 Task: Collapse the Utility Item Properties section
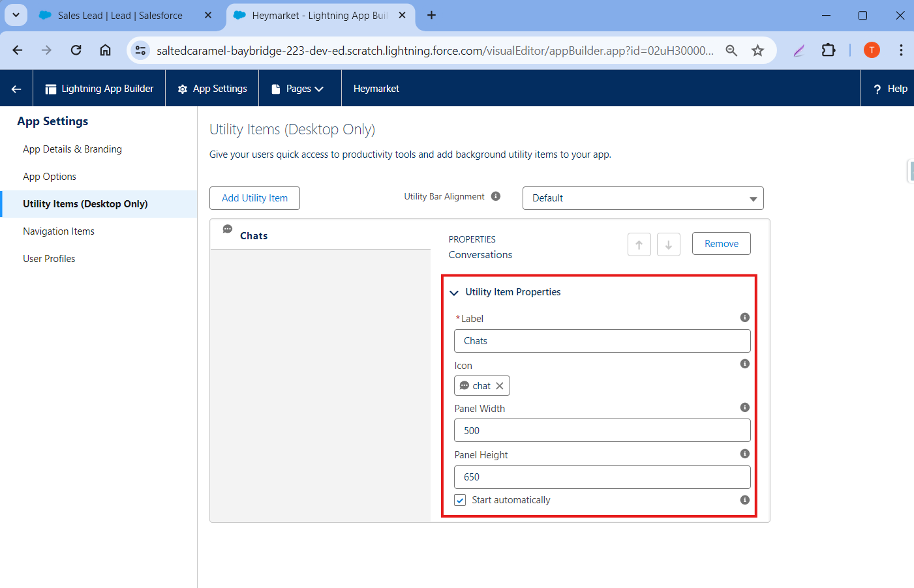point(454,293)
